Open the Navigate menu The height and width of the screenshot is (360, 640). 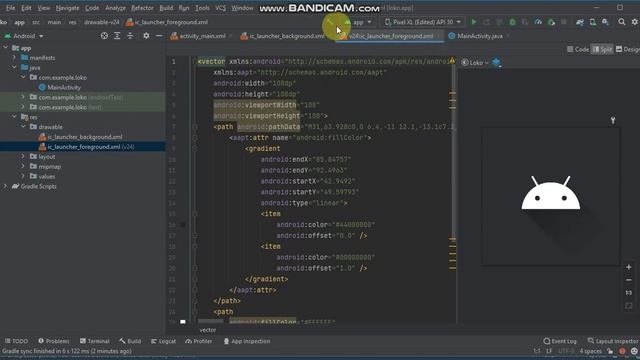click(67, 8)
